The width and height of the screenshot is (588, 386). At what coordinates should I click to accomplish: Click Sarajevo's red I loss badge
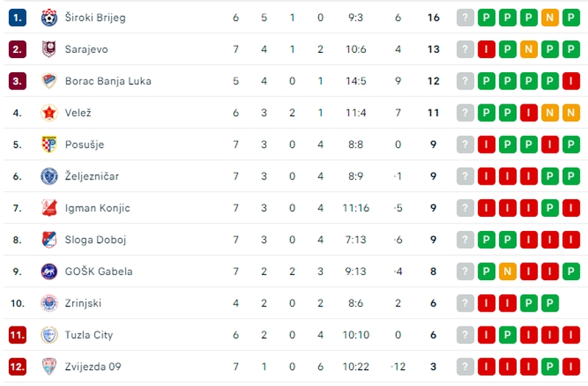(x=487, y=49)
